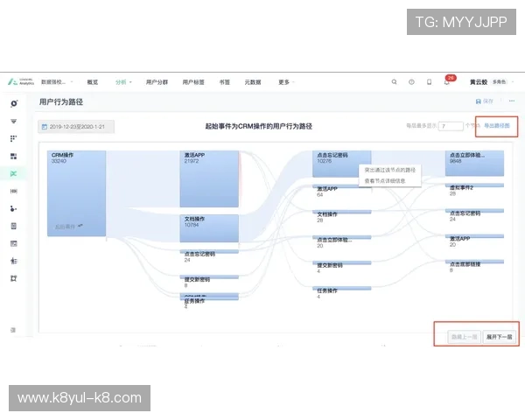Expand the 分析 navigation dropdown
Image resolution: width=525 pixels, height=420 pixels.
click(x=123, y=82)
